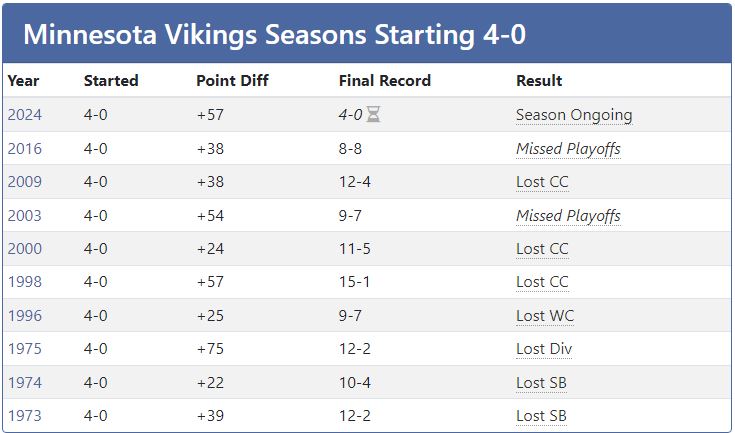Open the 1975 season link
The width and height of the screenshot is (735, 433).
point(25,349)
